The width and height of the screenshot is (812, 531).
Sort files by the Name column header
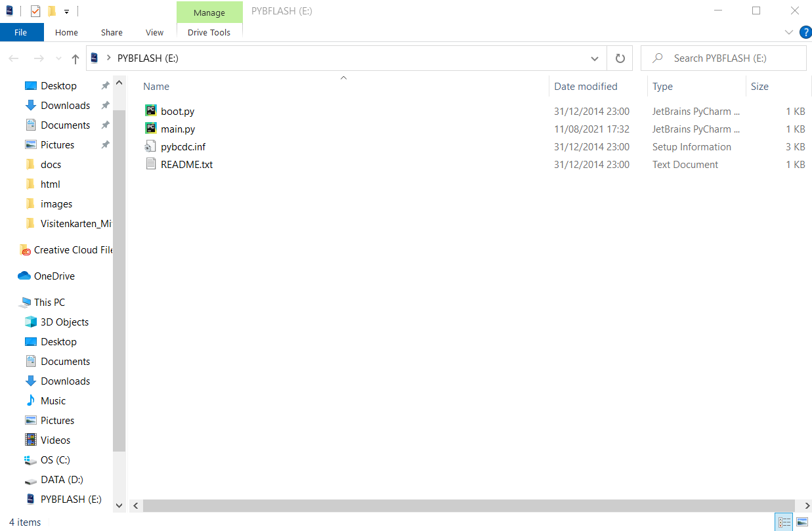click(x=156, y=87)
